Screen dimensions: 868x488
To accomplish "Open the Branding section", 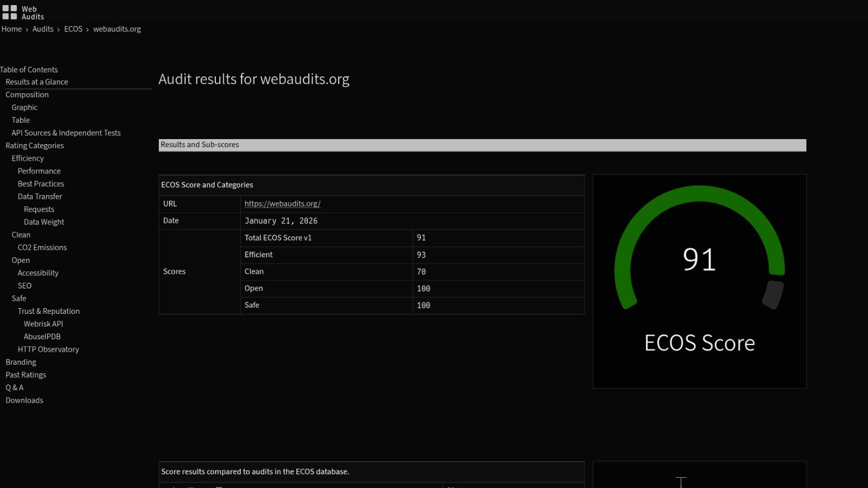I will point(20,362).
